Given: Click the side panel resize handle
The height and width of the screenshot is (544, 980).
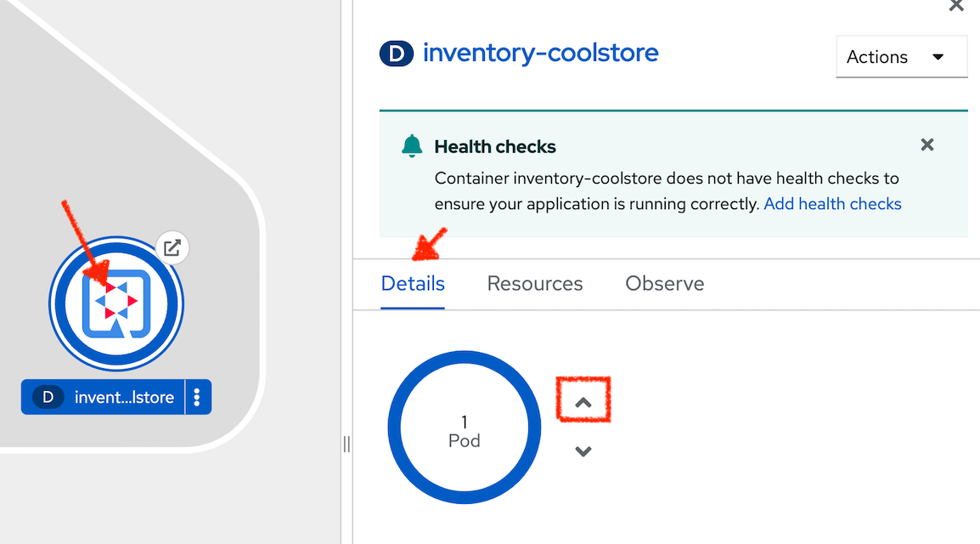Looking at the screenshot, I should click(346, 444).
